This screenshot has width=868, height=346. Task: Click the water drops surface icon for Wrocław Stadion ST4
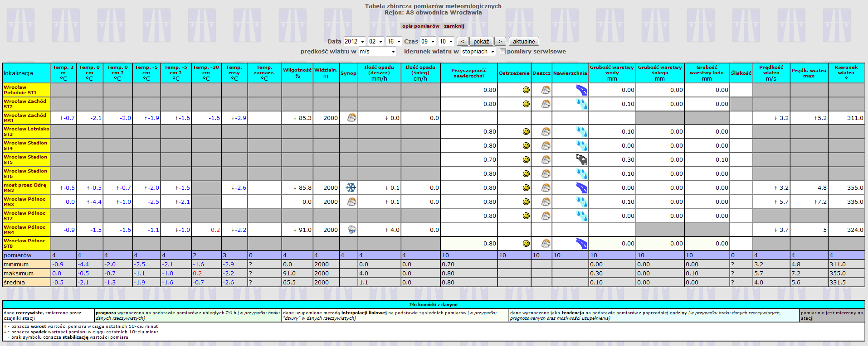(x=581, y=146)
